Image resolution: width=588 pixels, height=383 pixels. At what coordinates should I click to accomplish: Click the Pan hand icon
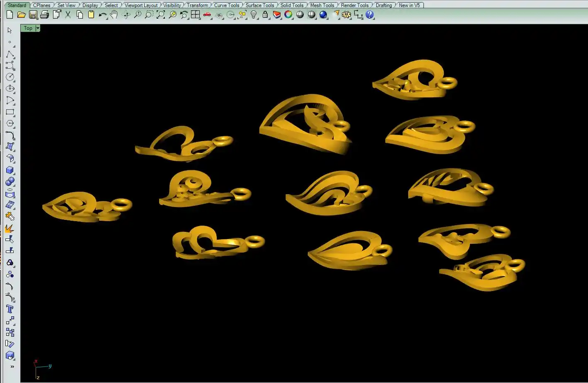pyautogui.click(x=114, y=15)
